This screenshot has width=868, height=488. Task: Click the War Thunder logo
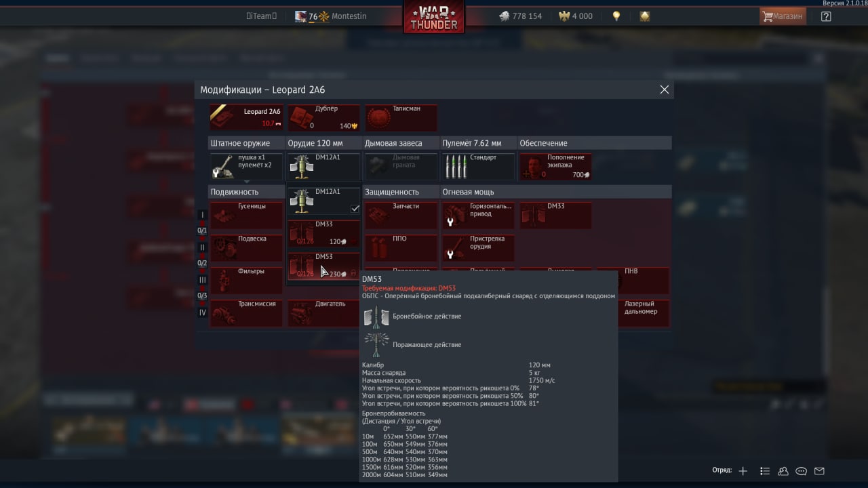pos(434,18)
